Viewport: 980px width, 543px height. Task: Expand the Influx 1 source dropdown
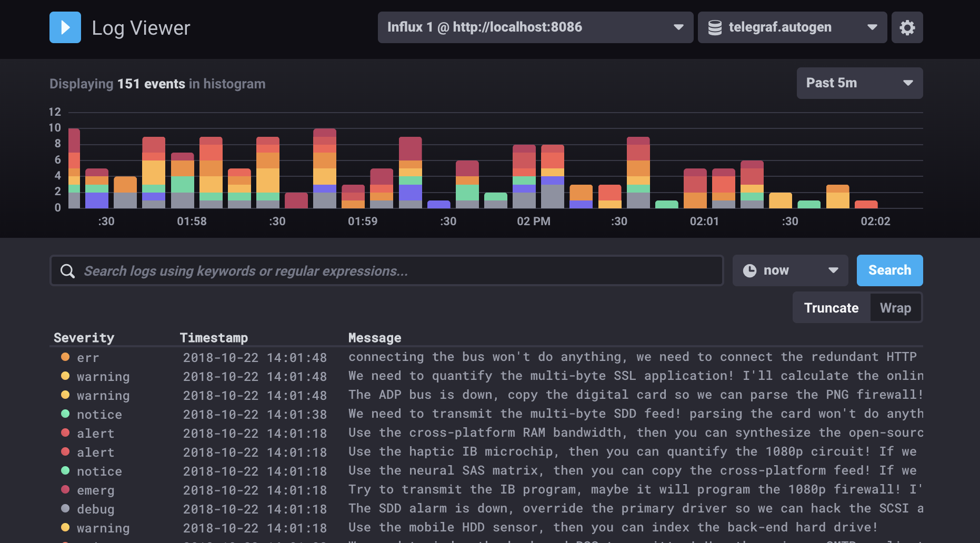535,27
